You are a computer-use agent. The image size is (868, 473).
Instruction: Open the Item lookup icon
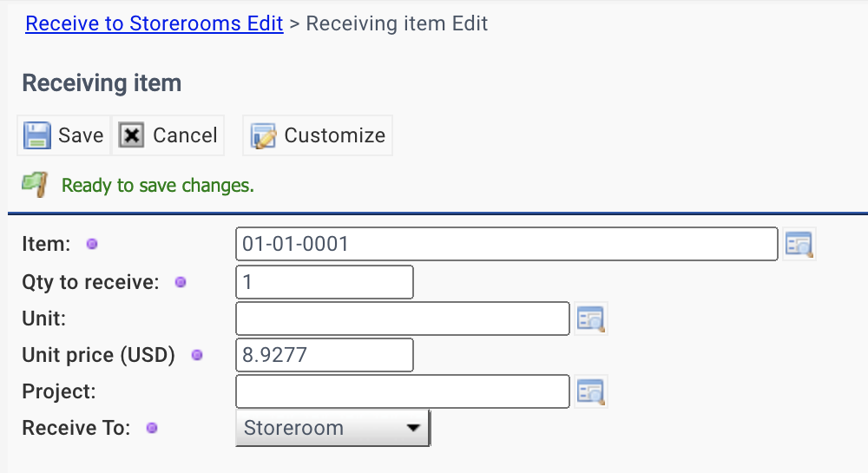pyautogui.click(x=799, y=244)
